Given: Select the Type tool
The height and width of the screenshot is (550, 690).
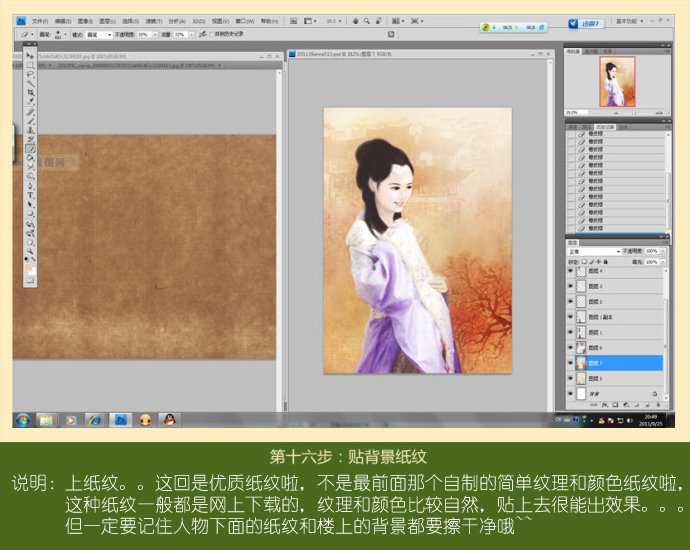Looking at the screenshot, I should click(30, 194).
